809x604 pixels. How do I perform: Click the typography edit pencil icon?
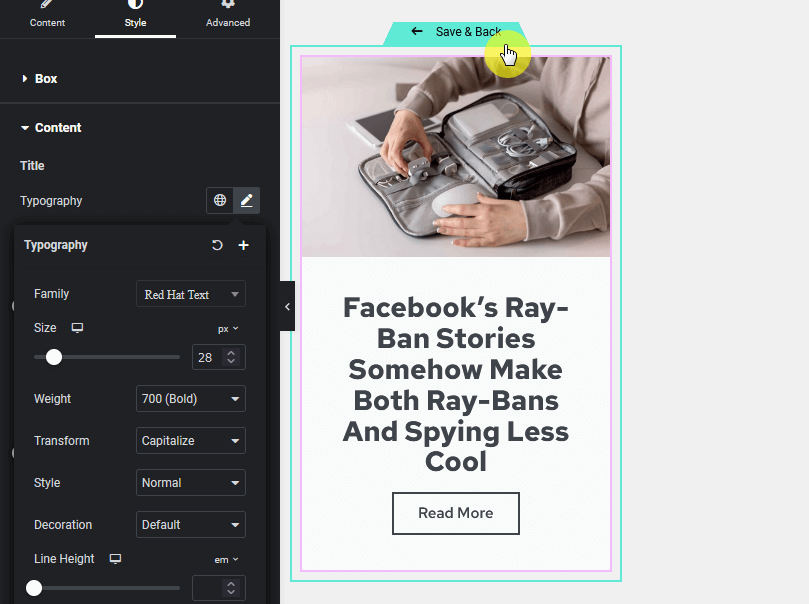(x=247, y=200)
